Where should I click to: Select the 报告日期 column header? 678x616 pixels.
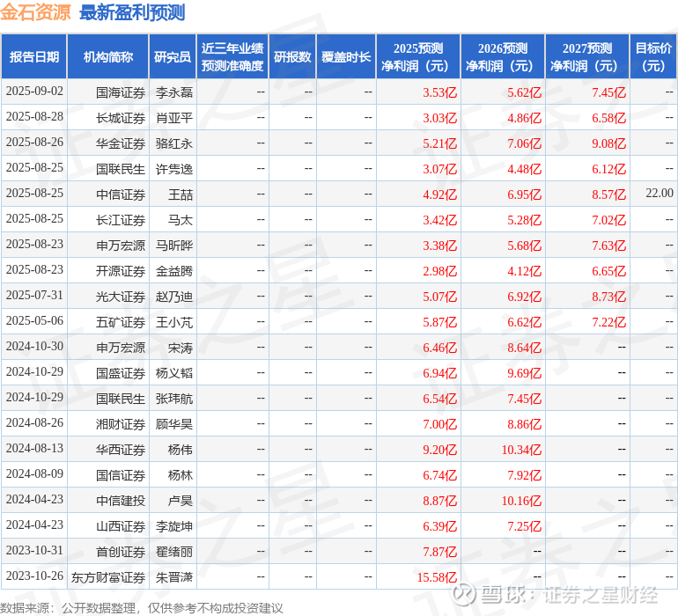[x=34, y=56]
